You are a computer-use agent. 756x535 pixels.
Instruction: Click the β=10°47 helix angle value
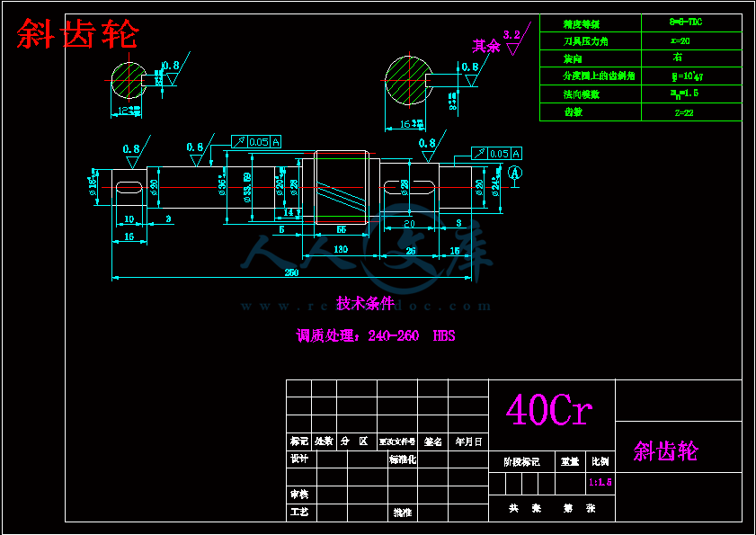pyautogui.click(x=688, y=76)
